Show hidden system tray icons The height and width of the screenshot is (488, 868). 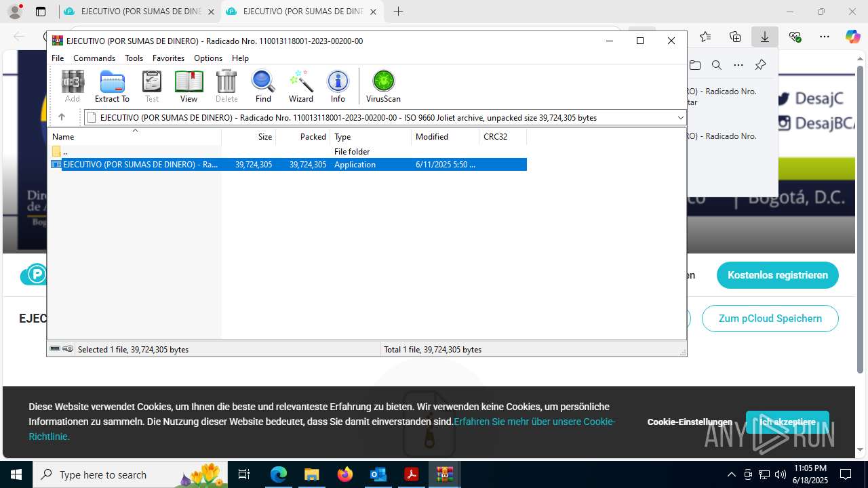point(731,474)
